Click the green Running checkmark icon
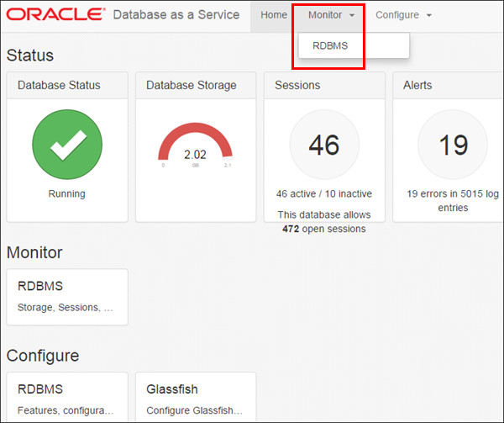 tap(67, 145)
